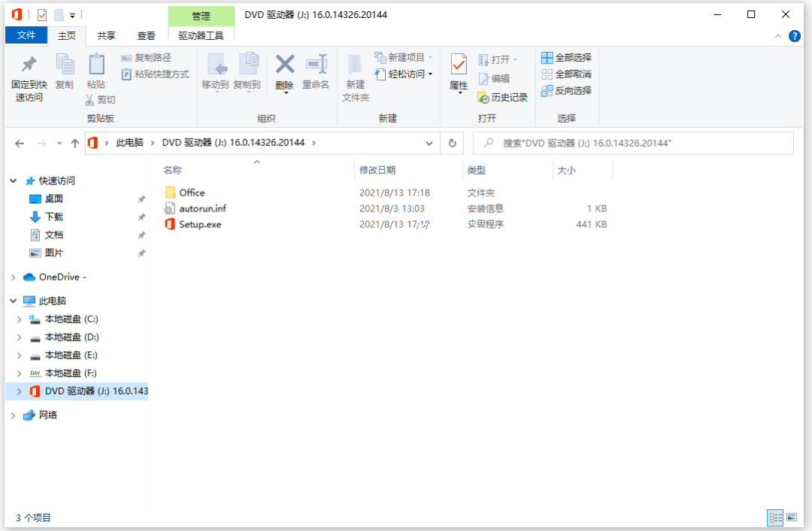Click the Manage (管理) contextual tab header
The height and width of the screenshot is (531, 812).
coord(201,16)
